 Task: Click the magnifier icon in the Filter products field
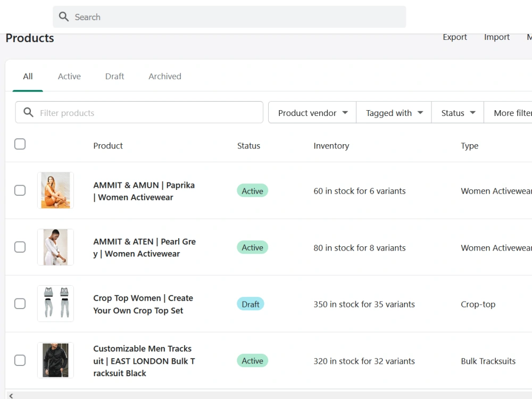[x=28, y=112]
